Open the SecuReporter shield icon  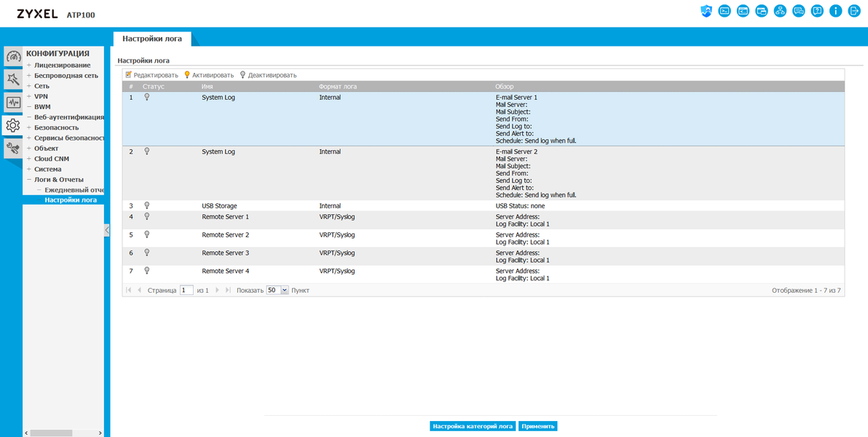[706, 10]
